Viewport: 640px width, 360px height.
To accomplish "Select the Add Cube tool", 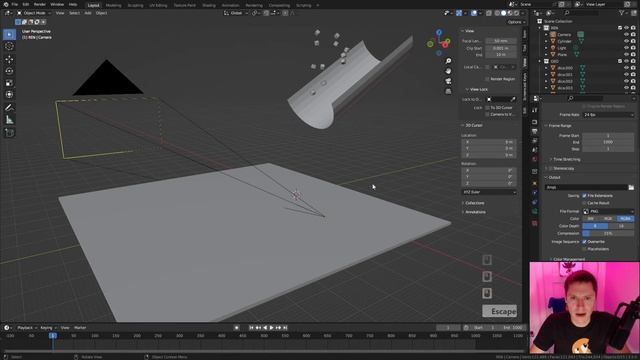I will (9, 133).
